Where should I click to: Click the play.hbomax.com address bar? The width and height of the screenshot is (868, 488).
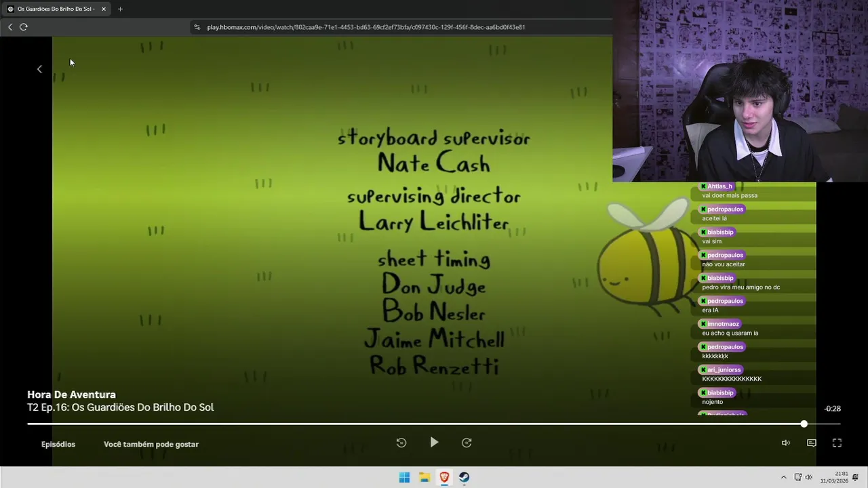coord(366,27)
